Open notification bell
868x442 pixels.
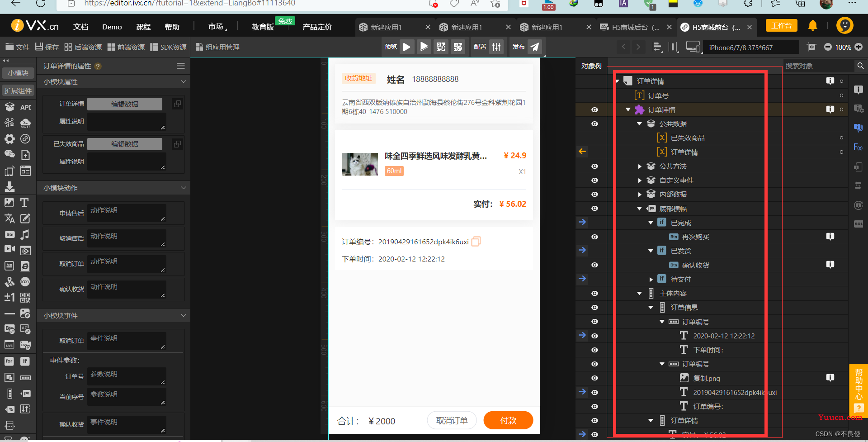click(813, 26)
